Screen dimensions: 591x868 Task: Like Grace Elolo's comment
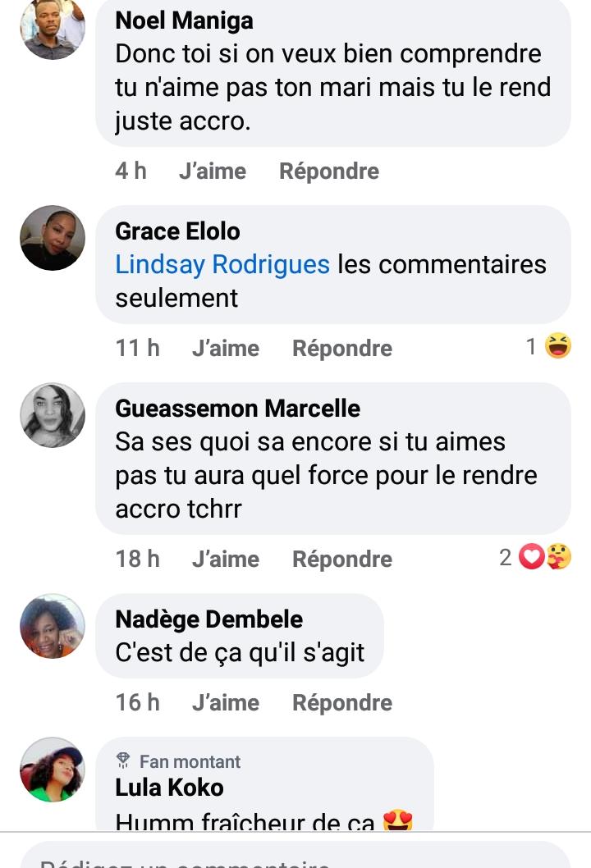click(225, 348)
